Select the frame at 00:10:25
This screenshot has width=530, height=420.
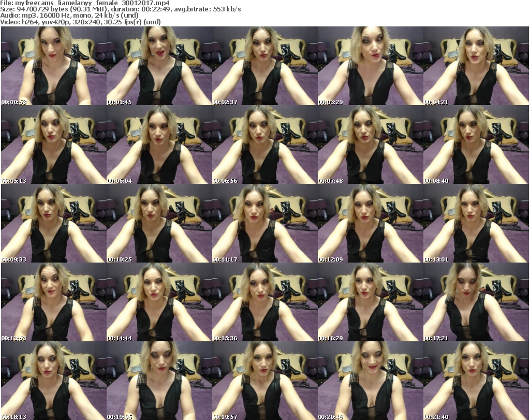[159, 224]
